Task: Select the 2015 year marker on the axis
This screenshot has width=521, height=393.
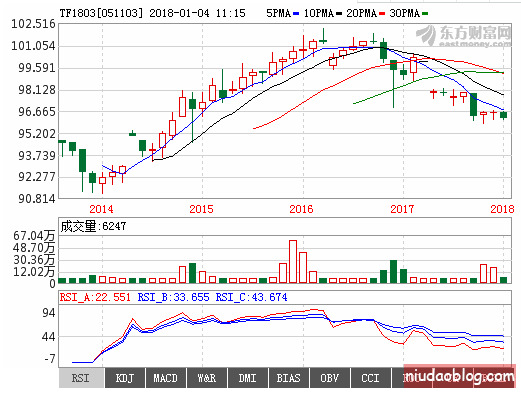Action: 201,209
